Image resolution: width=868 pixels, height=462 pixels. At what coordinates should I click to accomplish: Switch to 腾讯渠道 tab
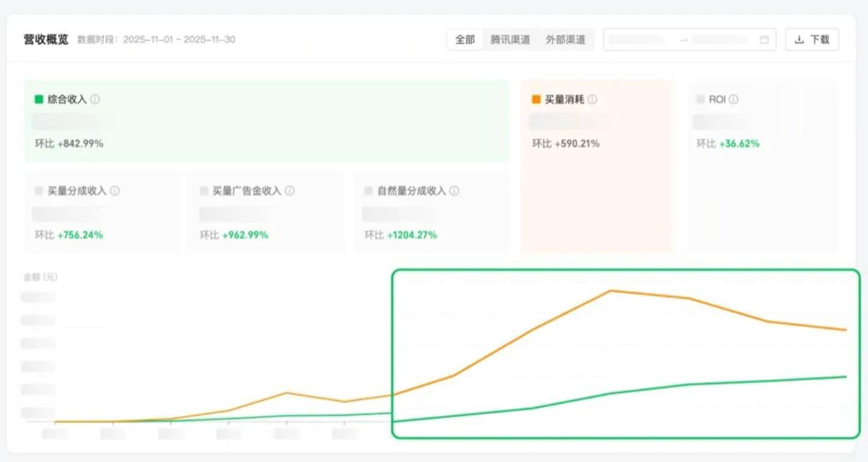point(510,40)
